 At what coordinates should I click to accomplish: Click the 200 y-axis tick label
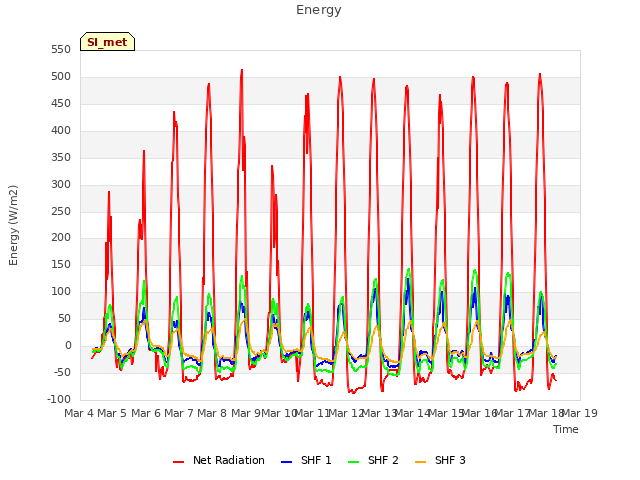click(61, 238)
